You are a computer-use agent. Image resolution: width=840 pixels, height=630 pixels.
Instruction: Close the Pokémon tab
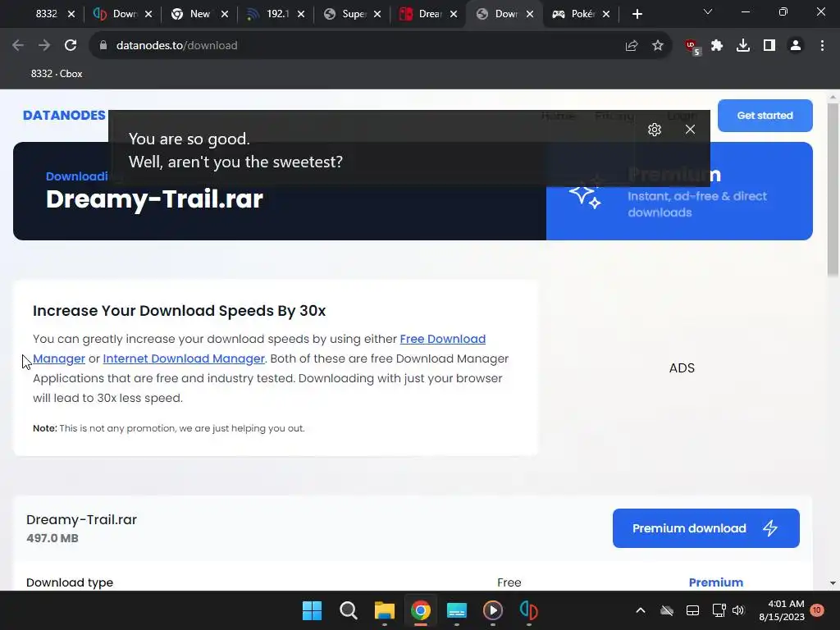(606, 15)
